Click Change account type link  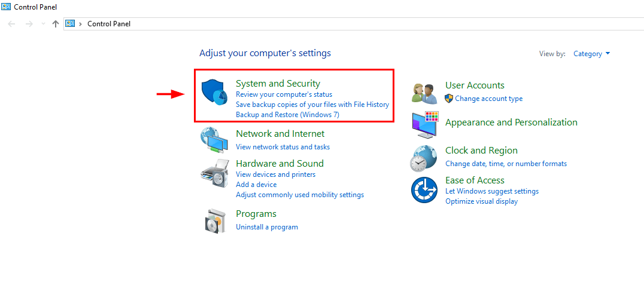488,99
